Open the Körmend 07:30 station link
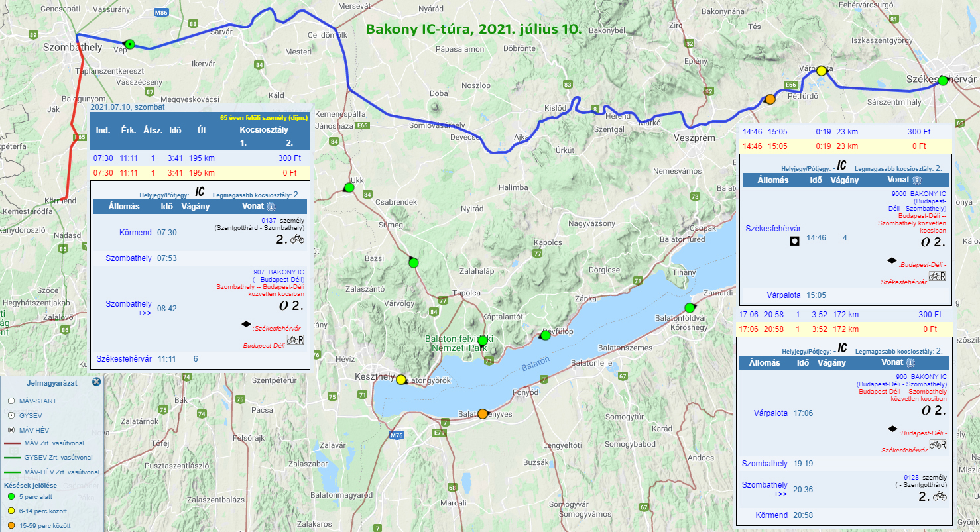The height and width of the screenshot is (532, 980). click(x=135, y=233)
